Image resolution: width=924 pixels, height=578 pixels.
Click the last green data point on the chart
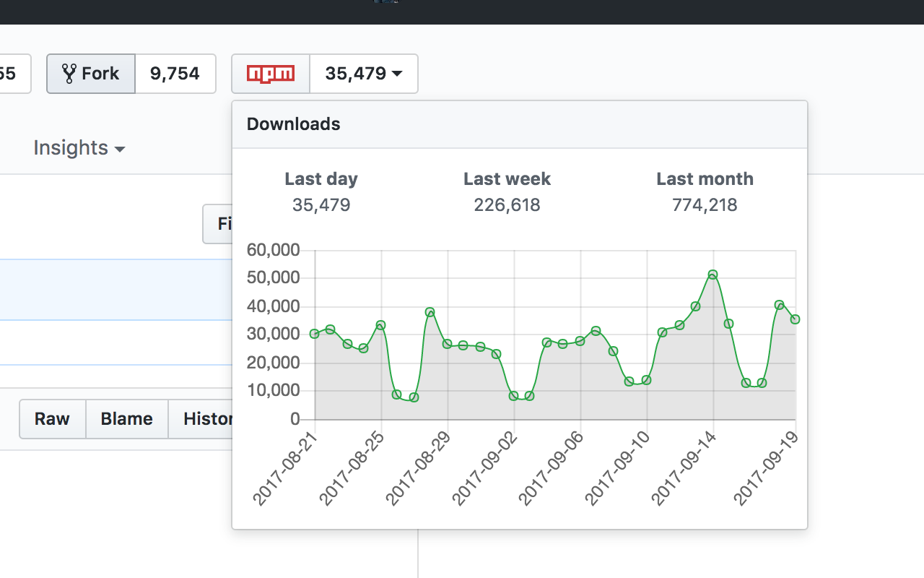point(794,319)
